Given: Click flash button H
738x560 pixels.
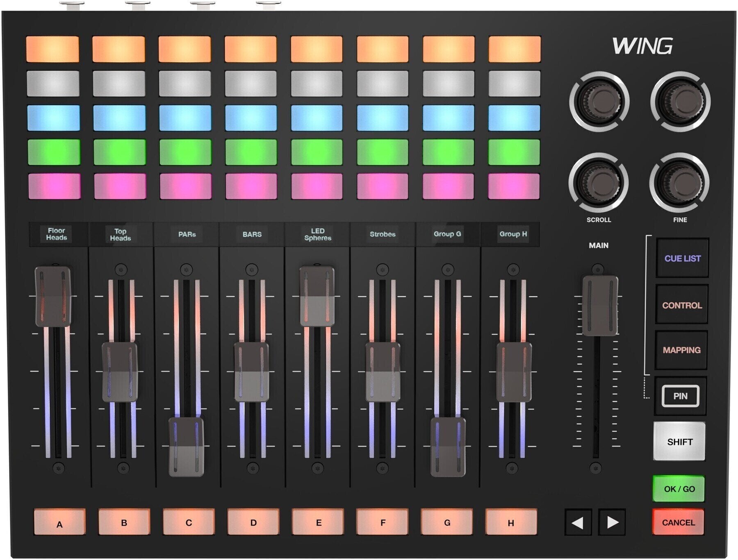Looking at the screenshot, I should (x=511, y=522).
